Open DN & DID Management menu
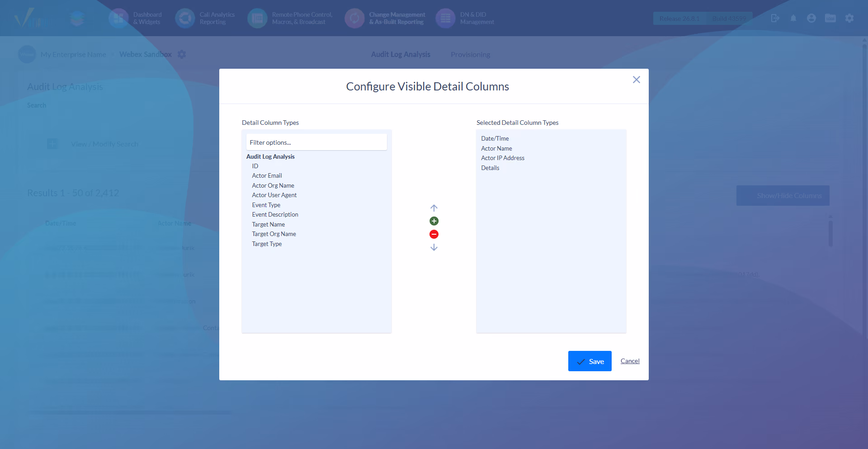 click(465, 18)
